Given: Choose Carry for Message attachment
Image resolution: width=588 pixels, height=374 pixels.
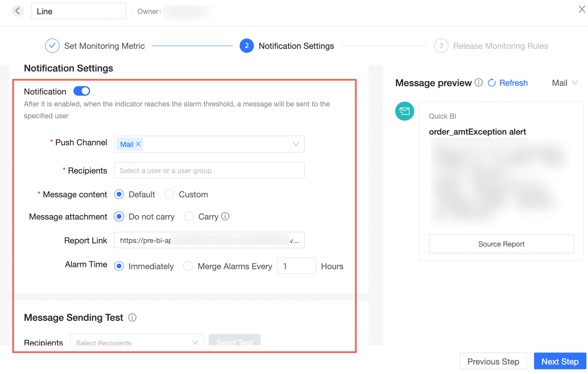Looking at the screenshot, I should 189,216.
